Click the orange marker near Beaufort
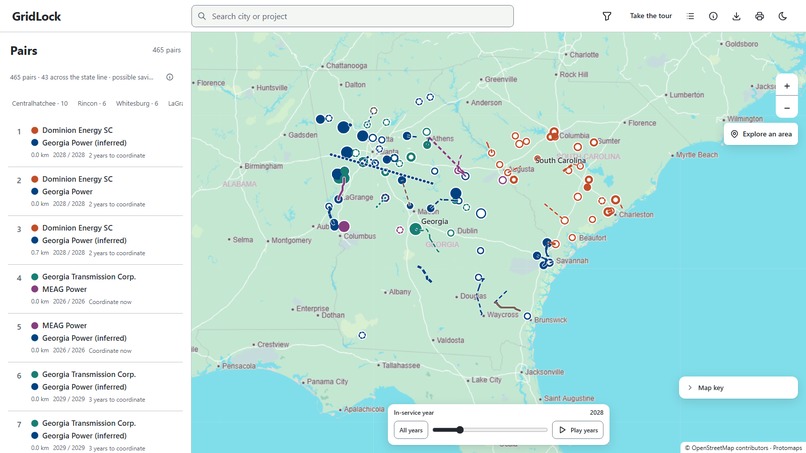Viewport: 806px width, 453px height. coord(572,238)
